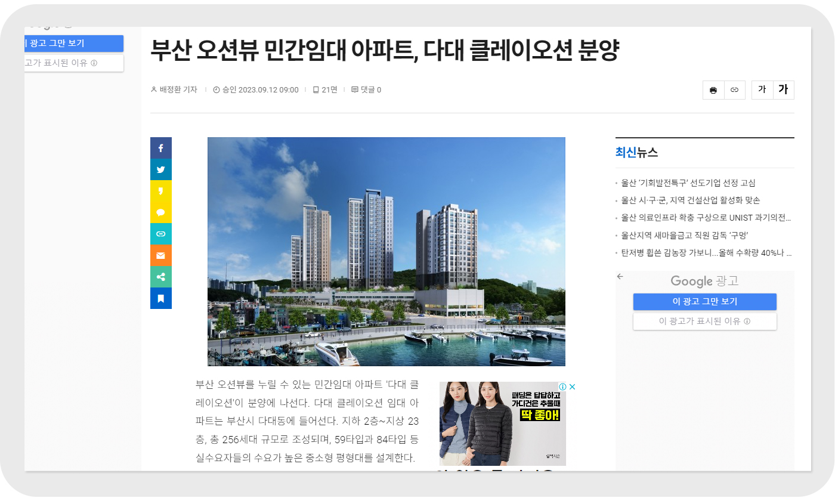Jump to comments via 댓글 0
This screenshot has height=504, width=835.
coord(366,90)
